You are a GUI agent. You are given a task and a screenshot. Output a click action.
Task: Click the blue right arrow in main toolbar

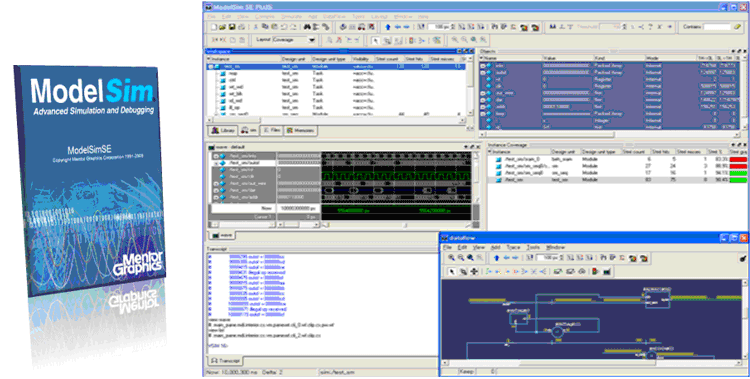pos(407,27)
